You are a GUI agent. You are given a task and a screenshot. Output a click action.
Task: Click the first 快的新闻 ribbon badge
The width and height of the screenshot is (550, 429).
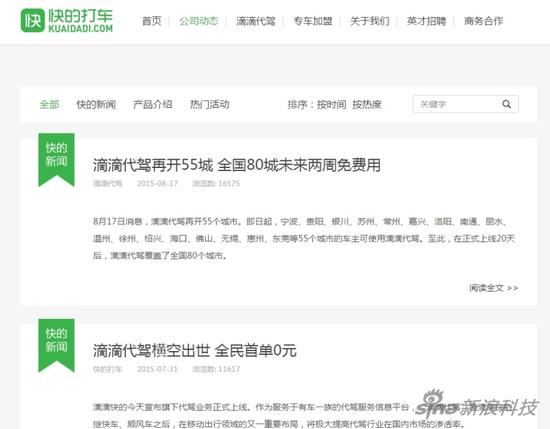(x=56, y=160)
